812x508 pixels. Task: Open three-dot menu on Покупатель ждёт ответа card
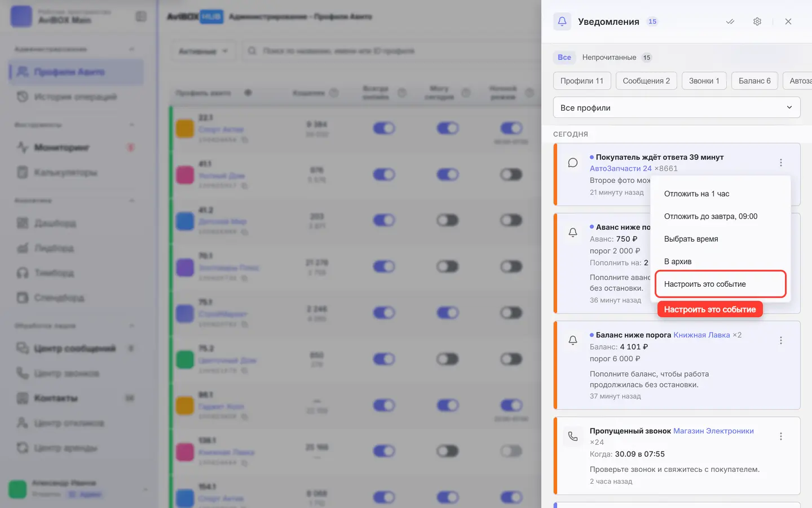click(781, 163)
